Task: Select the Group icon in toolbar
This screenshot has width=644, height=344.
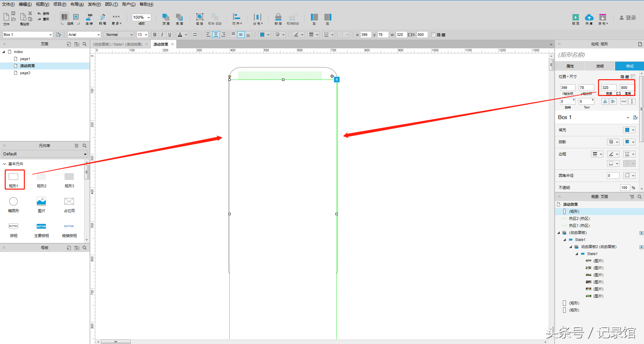Action: [x=199, y=17]
